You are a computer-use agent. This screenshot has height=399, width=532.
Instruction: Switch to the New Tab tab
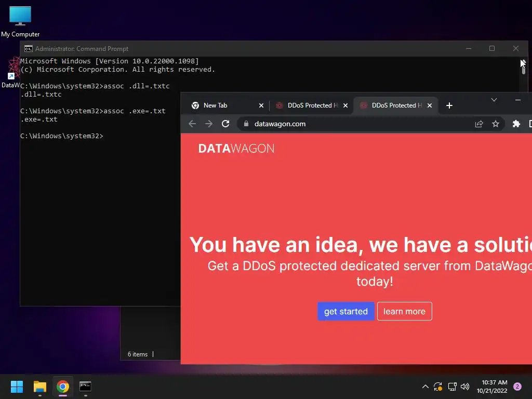[228, 105]
